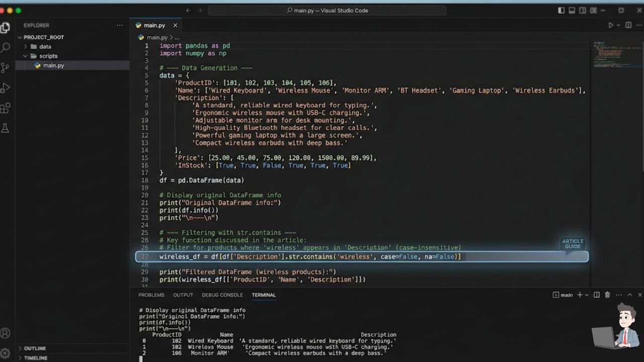The width and height of the screenshot is (644, 362).
Task: Click the Article Guide badge
Action: click(573, 244)
